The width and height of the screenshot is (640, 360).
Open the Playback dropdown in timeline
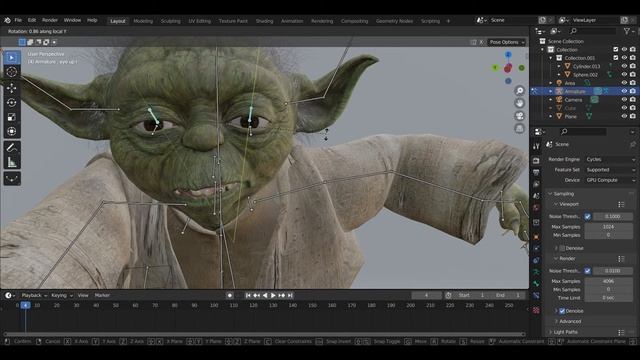tap(34, 295)
